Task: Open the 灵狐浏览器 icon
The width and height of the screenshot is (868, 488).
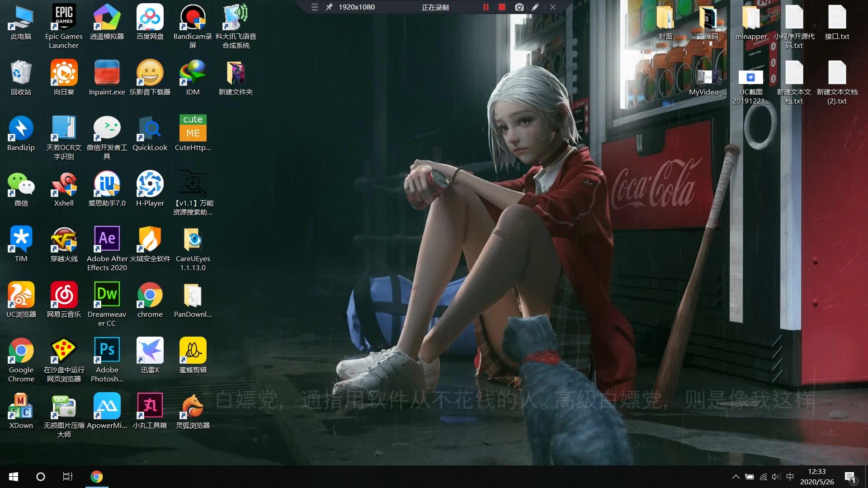Action: tap(193, 411)
